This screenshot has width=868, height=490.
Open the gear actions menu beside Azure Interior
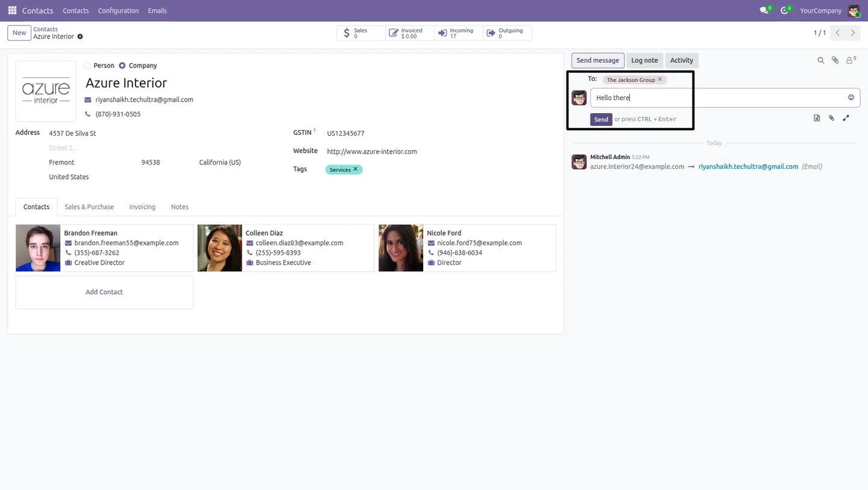pyautogui.click(x=80, y=37)
